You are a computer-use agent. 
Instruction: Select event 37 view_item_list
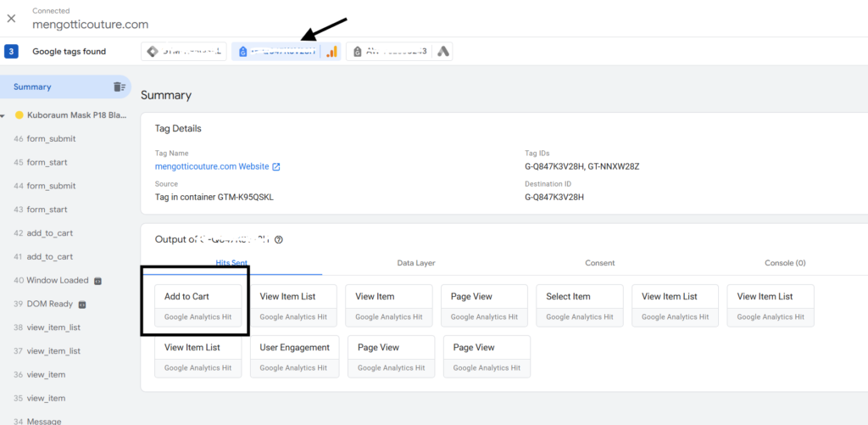[47, 351]
